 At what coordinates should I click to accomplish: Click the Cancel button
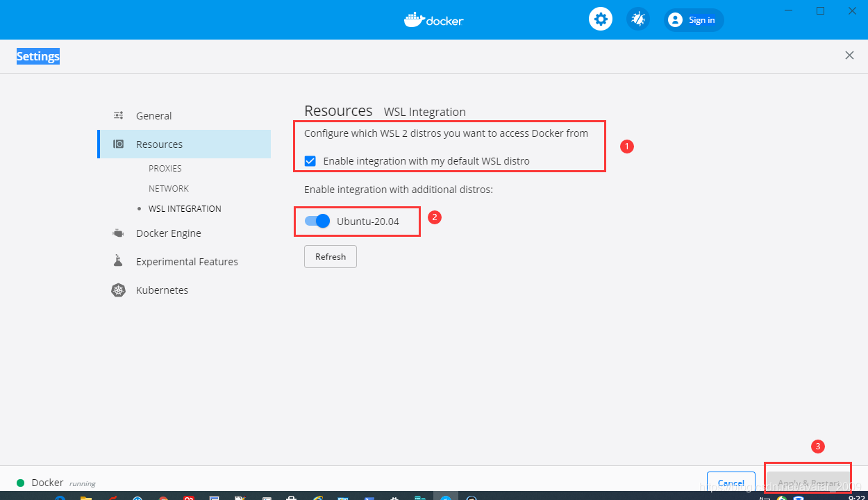pos(731,482)
